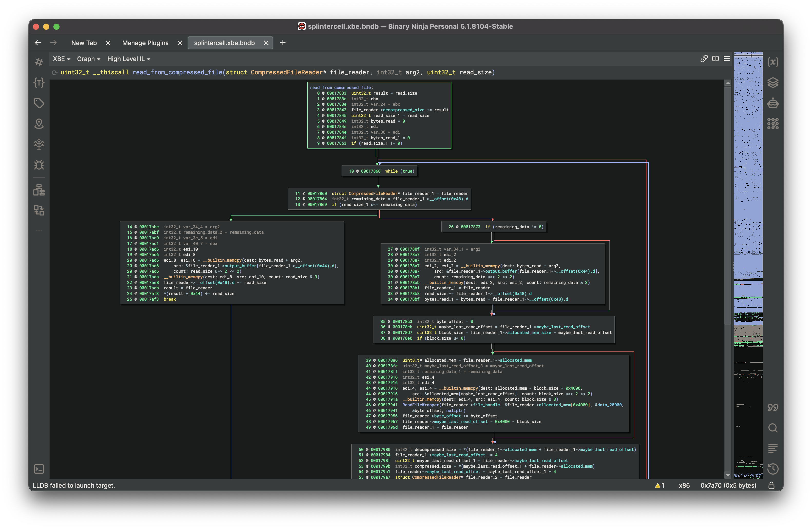
Task: Toggle the view sync link icon
Action: pyautogui.click(x=704, y=59)
